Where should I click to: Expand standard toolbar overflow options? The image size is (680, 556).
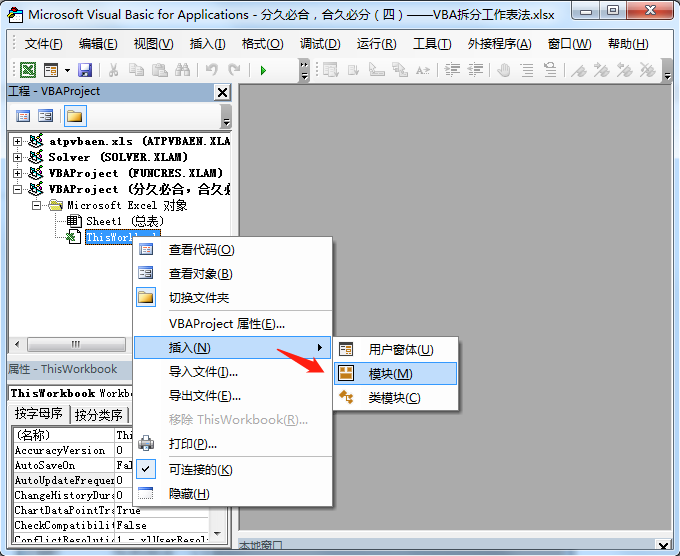click(x=304, y=71)
